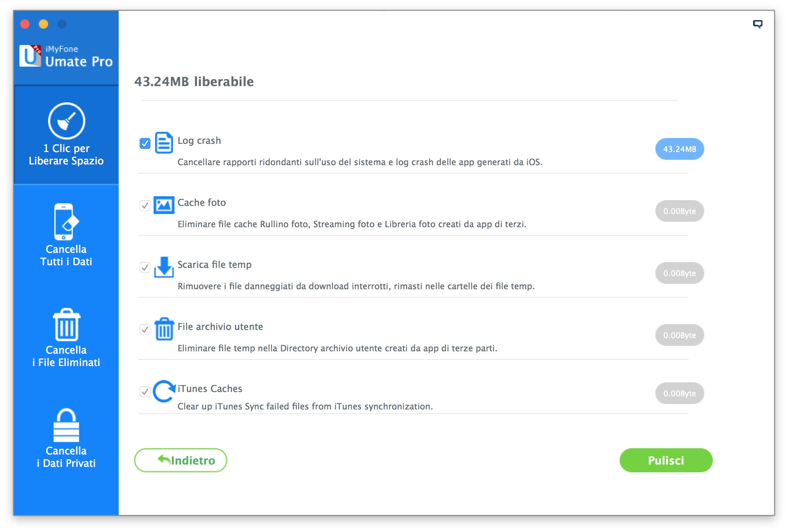
Task: Open the Cancella i Dati Privati section
Action: tap(66, 438)
